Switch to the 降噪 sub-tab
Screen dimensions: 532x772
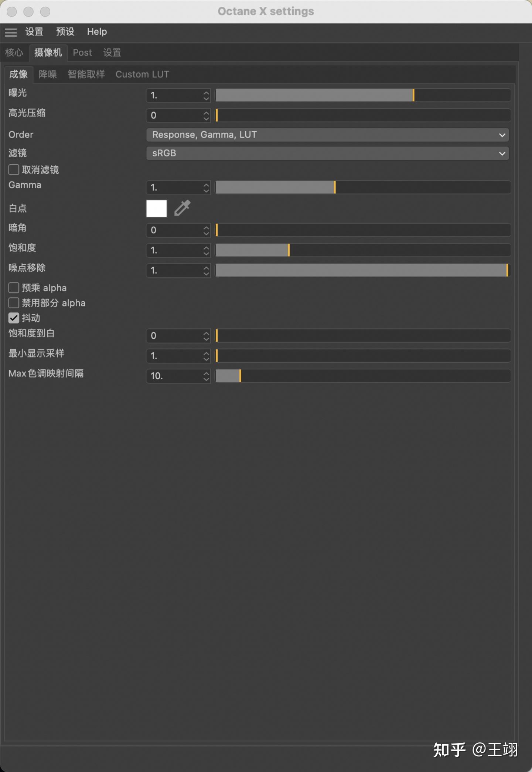pos(48,74)
